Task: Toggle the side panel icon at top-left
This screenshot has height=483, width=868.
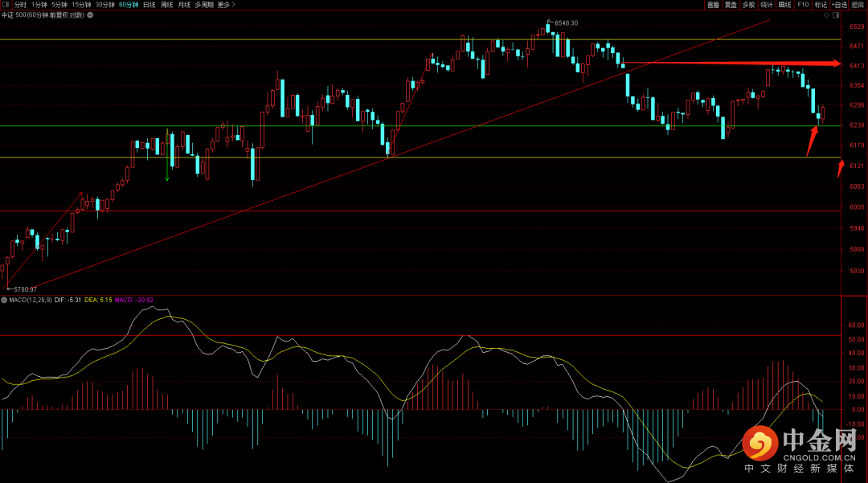Action: 6,5
